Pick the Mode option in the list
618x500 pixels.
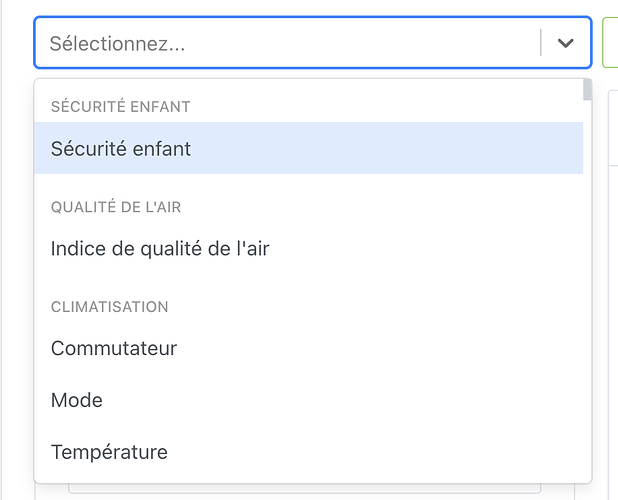tap(77, 400)
